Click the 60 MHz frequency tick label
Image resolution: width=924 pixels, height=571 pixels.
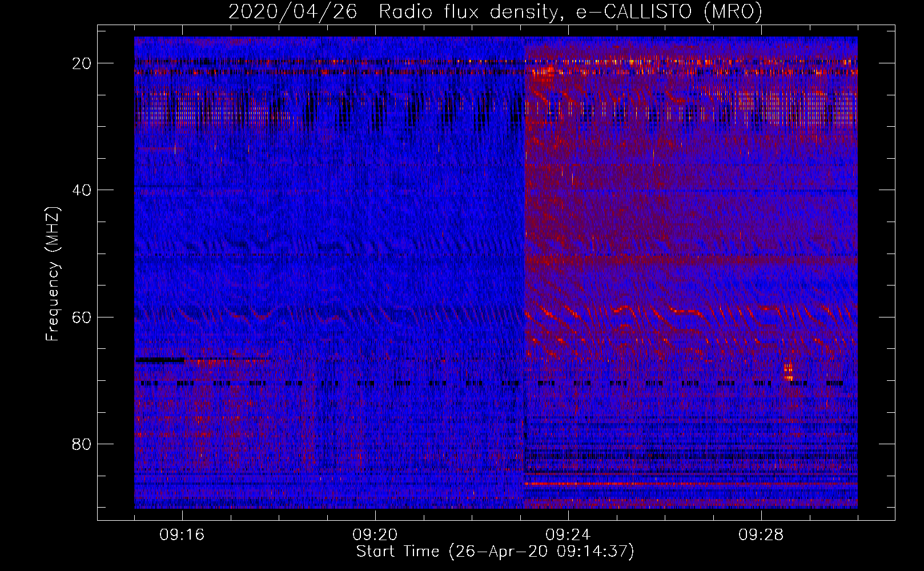82,317
